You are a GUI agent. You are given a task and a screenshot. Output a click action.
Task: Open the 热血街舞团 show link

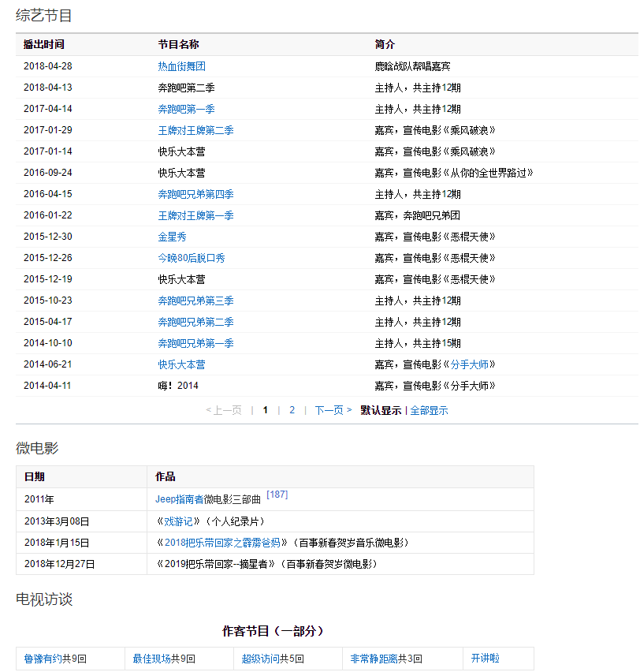181,66
